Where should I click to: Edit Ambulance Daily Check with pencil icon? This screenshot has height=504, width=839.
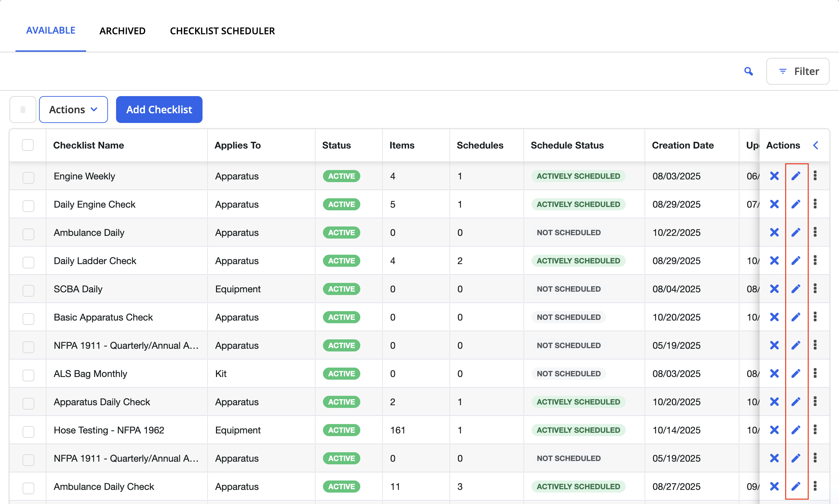pyautogui.click(x=796, y=486)
